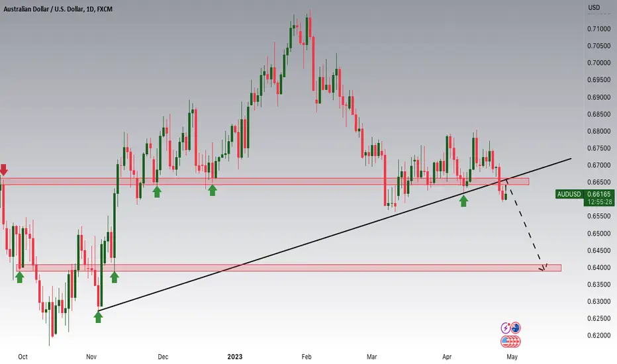The width and height of the screenshot is (617, 364).
Task: Click the 0.70000 price axis label
Action: tap(599, 63)
